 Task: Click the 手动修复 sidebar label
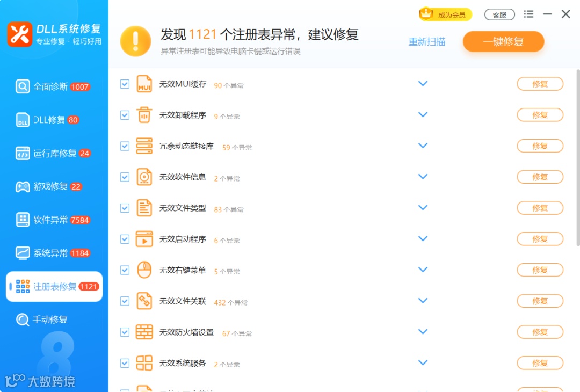pyautogui.click(x=50, y=320)
